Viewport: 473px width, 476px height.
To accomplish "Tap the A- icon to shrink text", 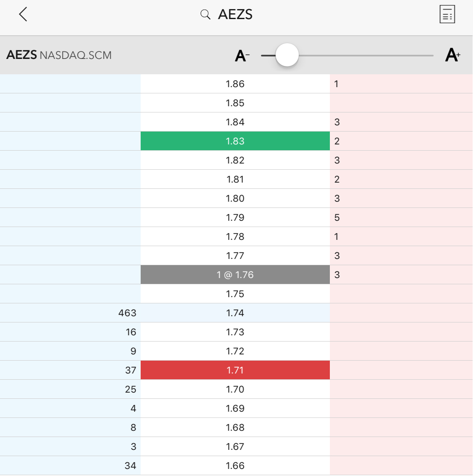I will pos(241,55).
